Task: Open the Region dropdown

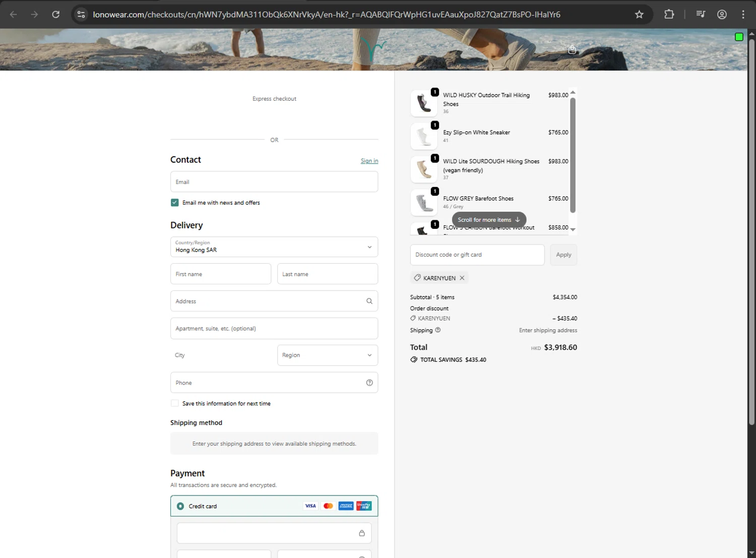Action: coord(328,355)
